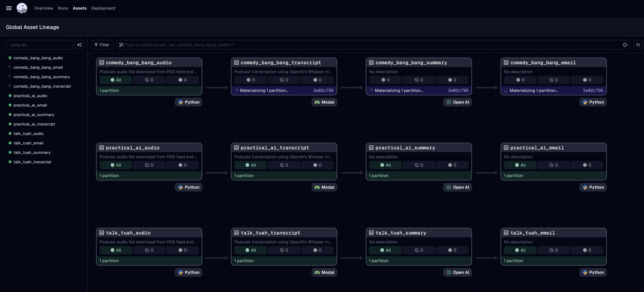Click the comedy_bang_bang_email table icon
Screen dimensions: 644x292
pos(506,63)
